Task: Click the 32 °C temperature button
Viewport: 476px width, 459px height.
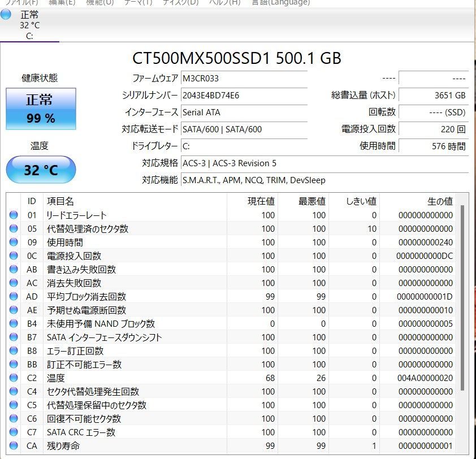Action: click(x=41, y=170)
